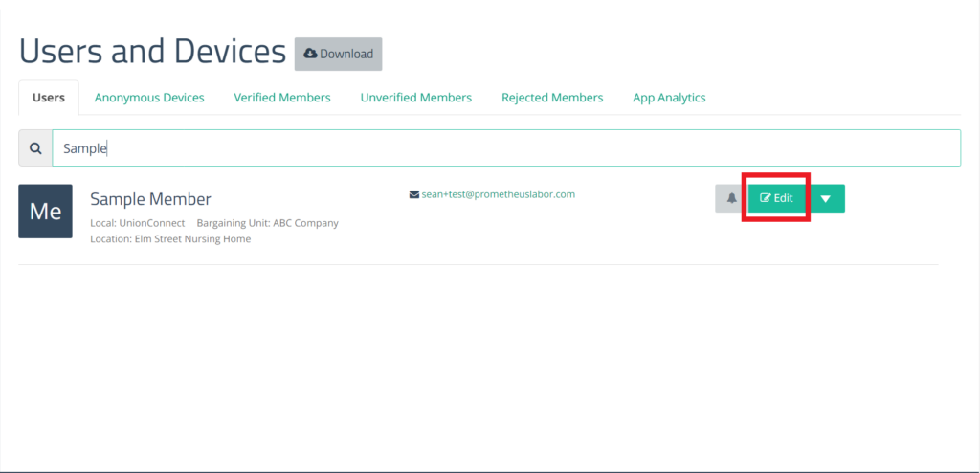Select the Users tab

coord(49,98)
